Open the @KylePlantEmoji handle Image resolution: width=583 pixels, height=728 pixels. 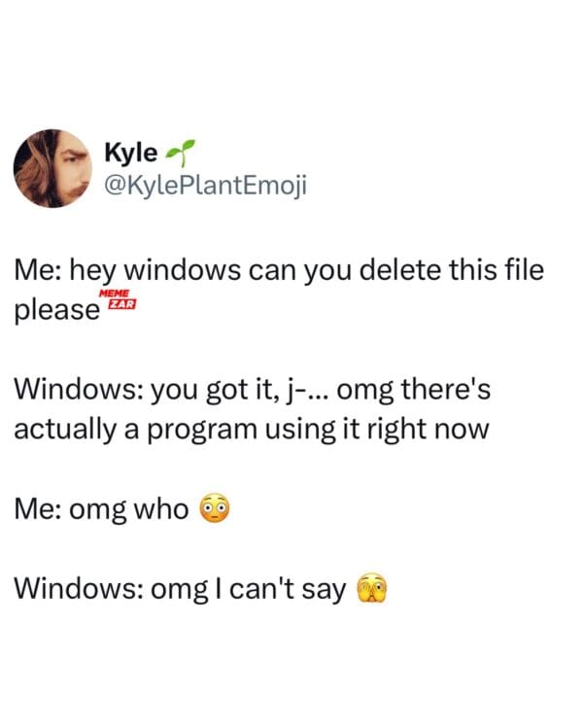(x=206, y=186)
